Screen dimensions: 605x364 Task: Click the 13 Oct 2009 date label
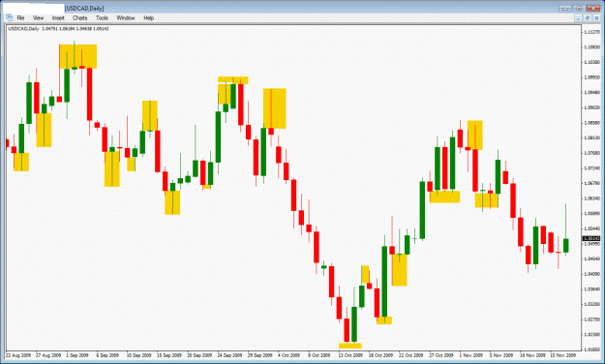tap(350, 355)
